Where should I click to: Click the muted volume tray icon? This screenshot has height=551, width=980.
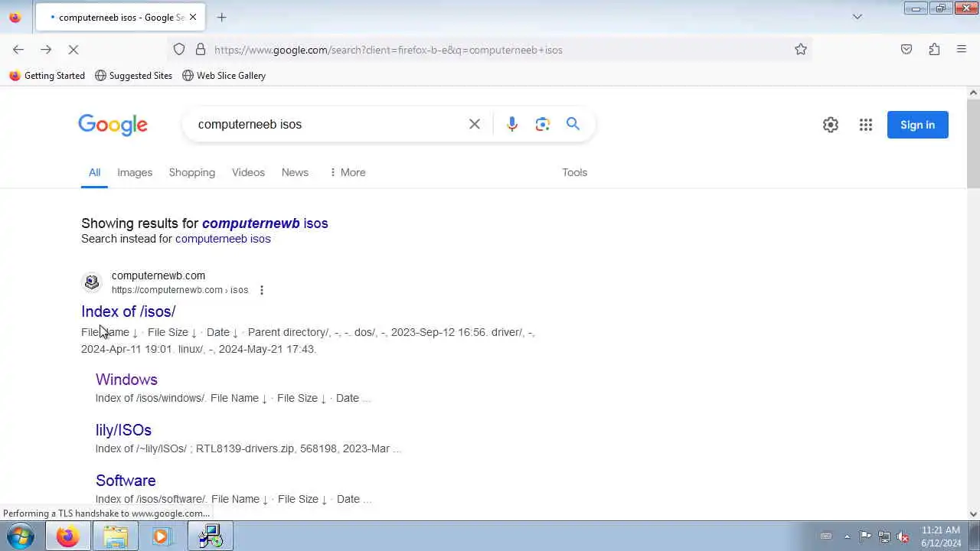[903, 536]
